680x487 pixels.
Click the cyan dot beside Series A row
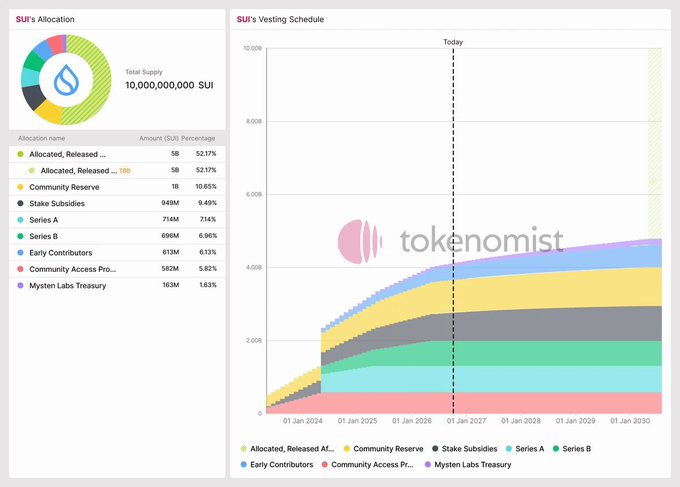coord(20,220)
